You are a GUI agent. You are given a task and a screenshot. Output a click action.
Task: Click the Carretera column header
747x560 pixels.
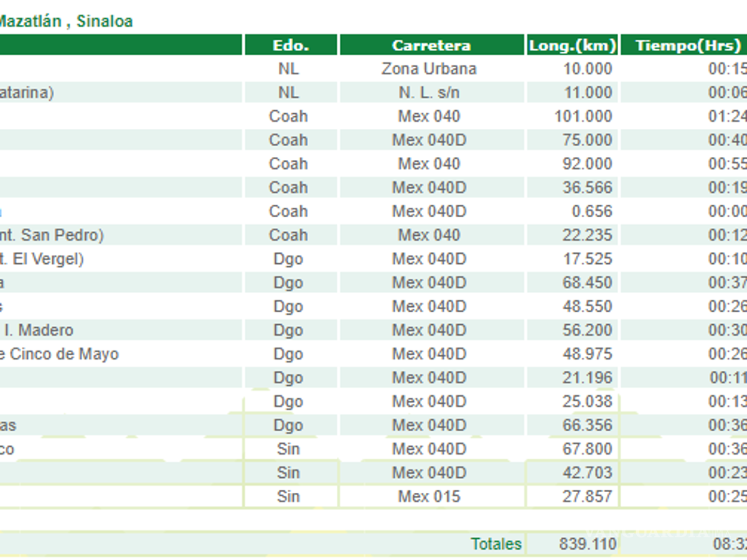(431, 45)
